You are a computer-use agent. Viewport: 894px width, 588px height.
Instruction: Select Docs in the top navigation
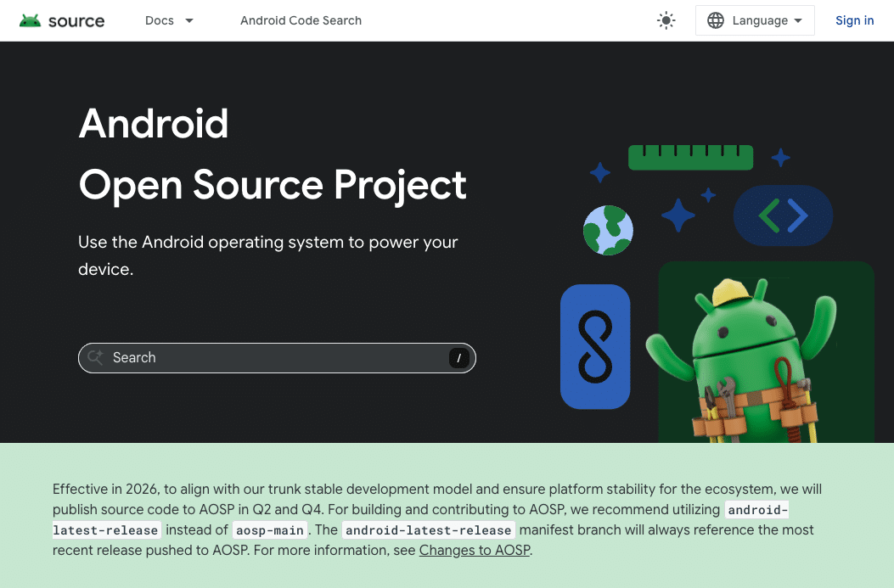159,20
